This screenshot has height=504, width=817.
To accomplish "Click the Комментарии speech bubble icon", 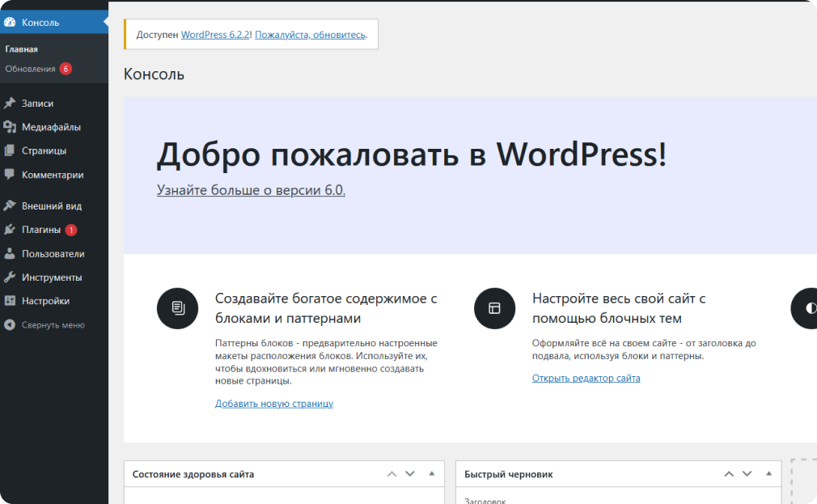I will coord(10,174).
